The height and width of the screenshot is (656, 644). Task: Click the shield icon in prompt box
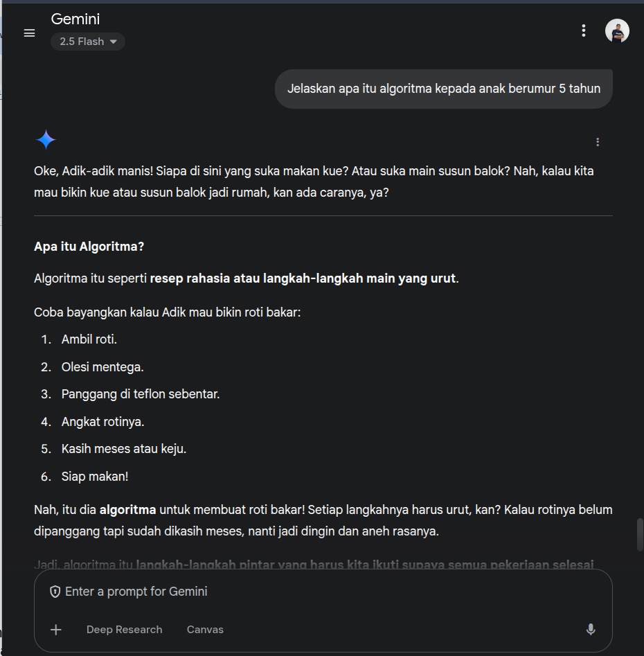tap(55, 592)
